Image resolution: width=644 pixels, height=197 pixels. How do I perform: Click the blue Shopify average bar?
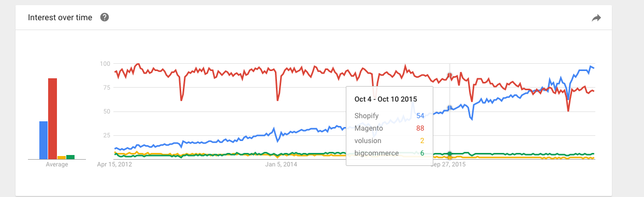coord(43,140)
